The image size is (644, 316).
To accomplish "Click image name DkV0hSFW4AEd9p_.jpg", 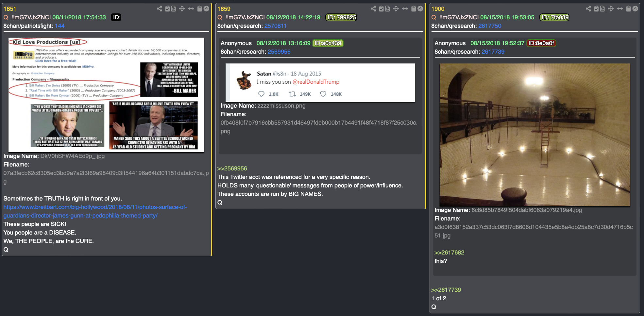I will click(x=73, y=156).
